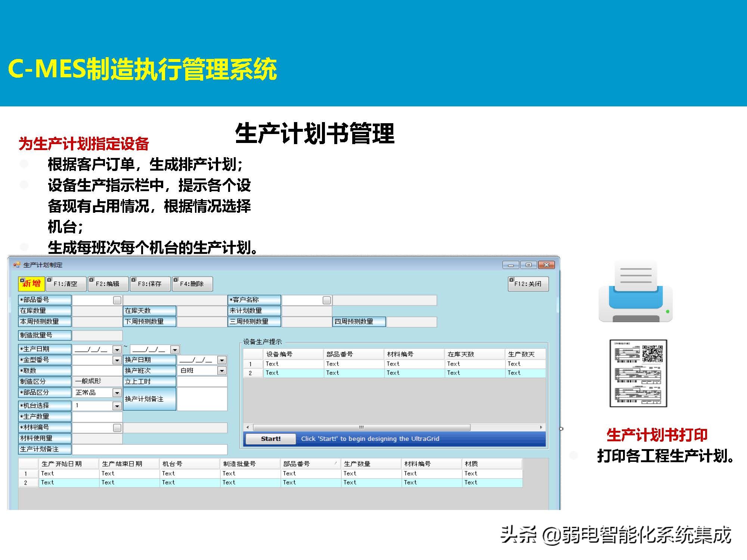
Task: Select row 1 in the bottom plan grid
Action: (270, 473)
